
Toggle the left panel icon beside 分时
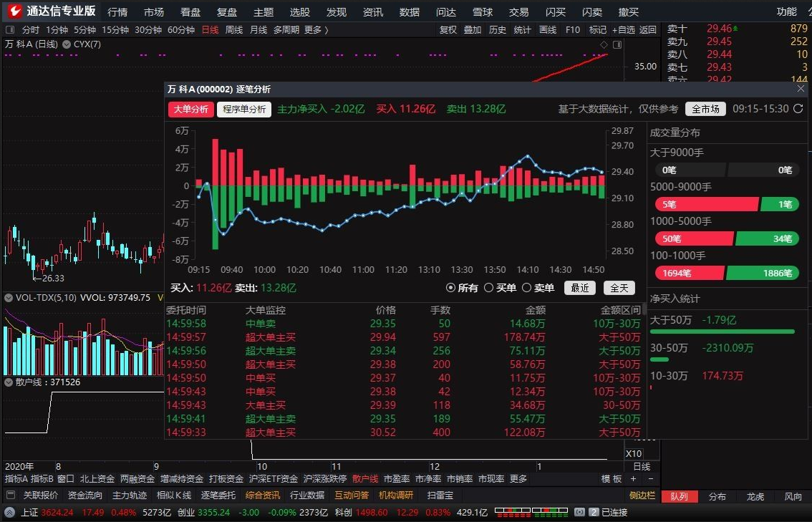coord(10,30)
